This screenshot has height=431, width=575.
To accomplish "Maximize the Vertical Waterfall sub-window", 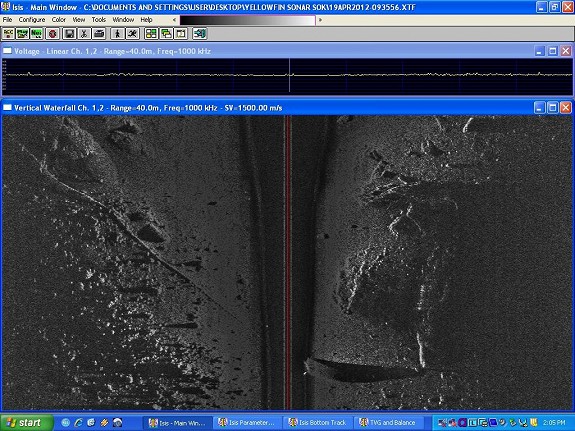I will (553, 108).
